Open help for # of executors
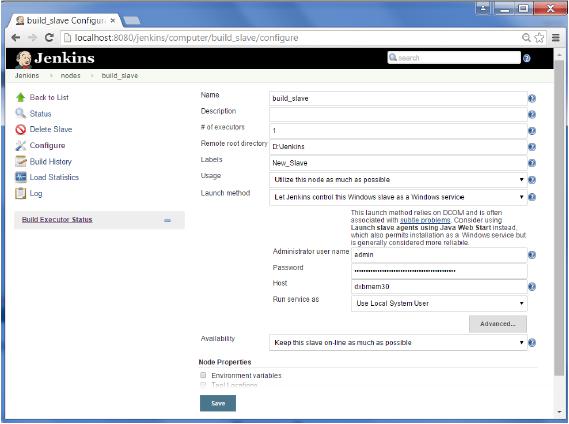 point(532,131)
